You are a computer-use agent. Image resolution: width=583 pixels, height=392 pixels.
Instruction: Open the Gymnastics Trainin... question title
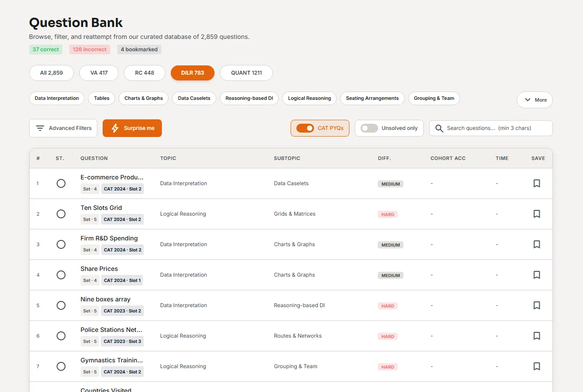[x=111, y=360]
